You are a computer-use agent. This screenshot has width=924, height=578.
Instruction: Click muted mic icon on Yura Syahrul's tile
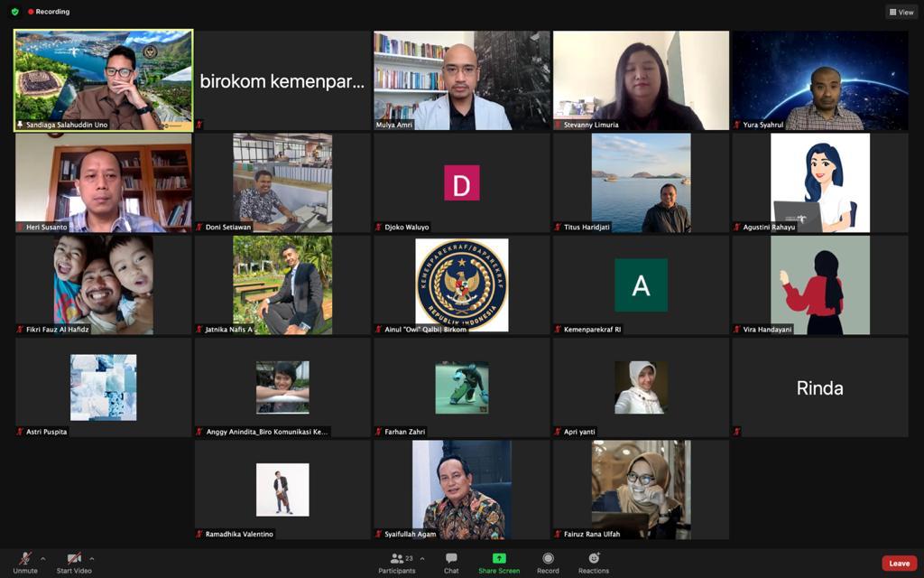[737, 125]
